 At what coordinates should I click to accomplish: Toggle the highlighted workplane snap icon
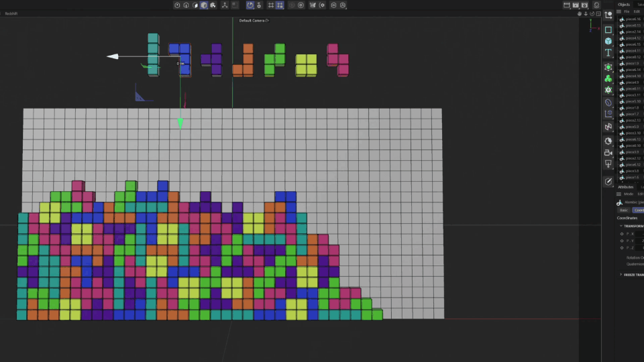pyautogui.click(x=280, y=5)
